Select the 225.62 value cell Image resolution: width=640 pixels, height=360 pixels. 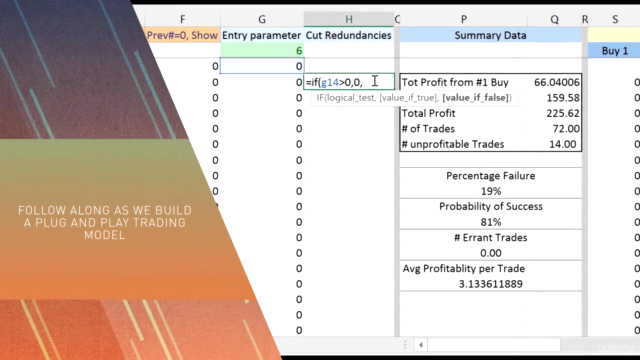pyautogui.click(x=554, y=113)
